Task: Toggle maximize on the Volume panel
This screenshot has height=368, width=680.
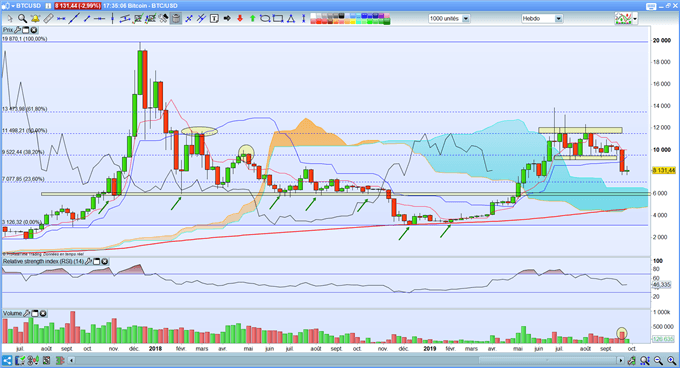Action: (35, 313)
